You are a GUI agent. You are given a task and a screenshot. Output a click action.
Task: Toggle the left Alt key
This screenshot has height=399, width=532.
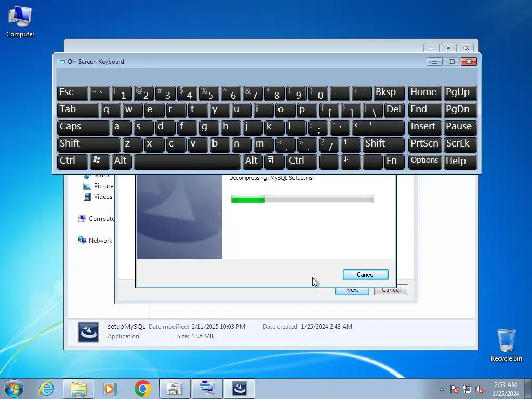pyautogui.click(x=122, y=162)
